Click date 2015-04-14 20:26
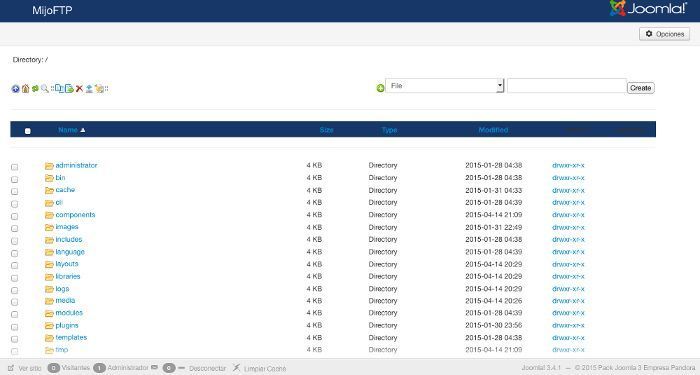The image size is (700, 375). [494, 301]
